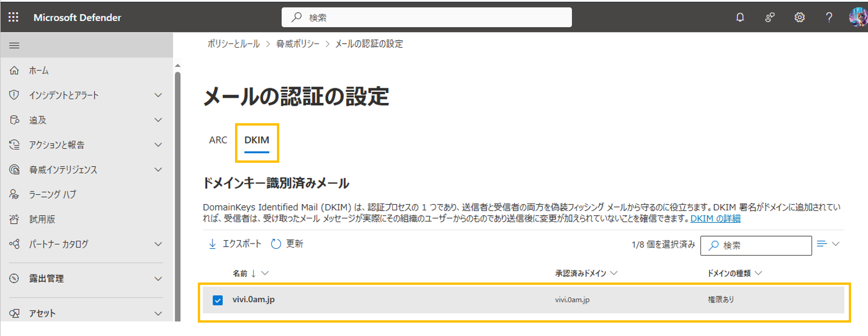The width and height of the screenshot is (868, 336).
Task: Click the アセット icon
Action: [15, 313]
